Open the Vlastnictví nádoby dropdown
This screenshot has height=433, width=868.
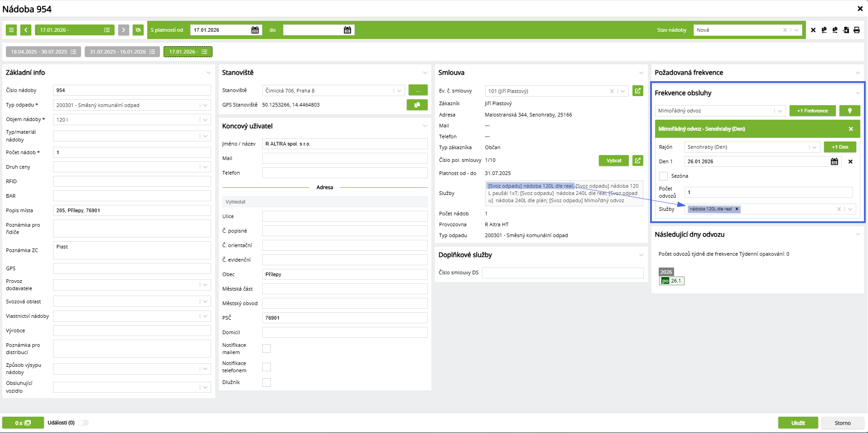(205, 316)
